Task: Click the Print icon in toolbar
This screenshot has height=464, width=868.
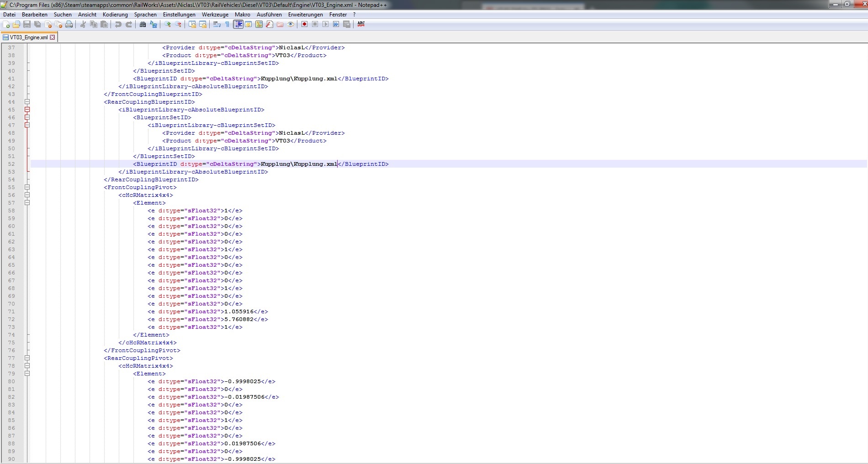Action: point(69,24)
